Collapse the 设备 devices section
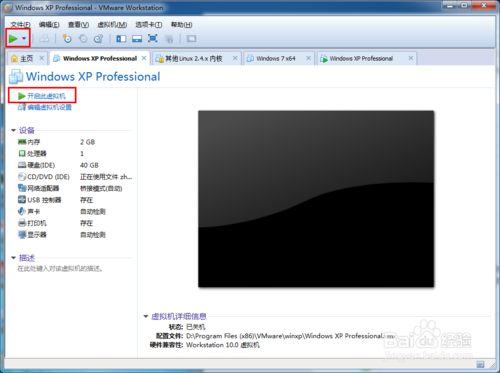Viewport: 500px width, 373px height. tap(14, 130)
